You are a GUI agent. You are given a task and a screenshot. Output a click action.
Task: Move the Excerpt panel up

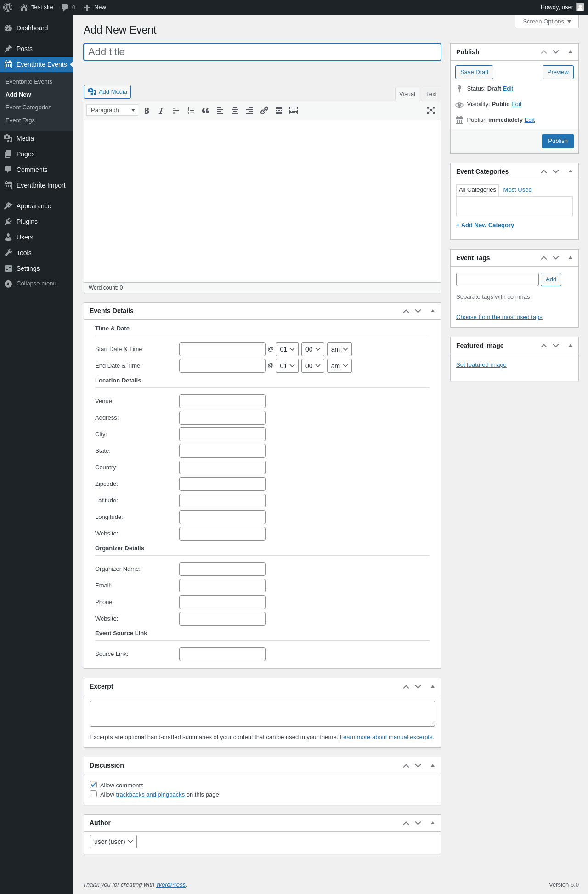(406, 687)
